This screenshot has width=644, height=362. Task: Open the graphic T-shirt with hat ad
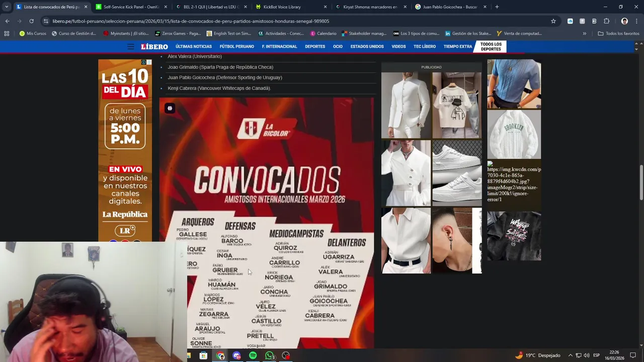(x=457, y=105)
